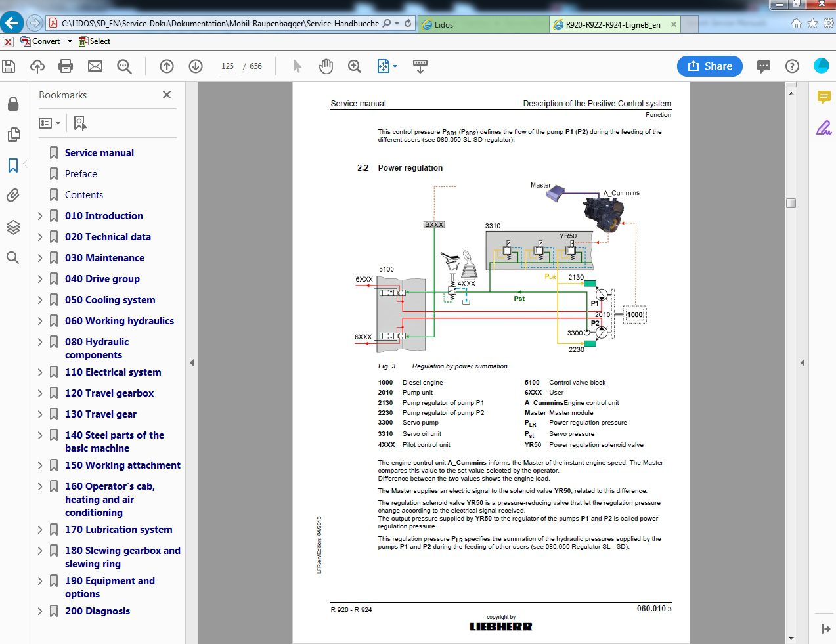Viewport: 836px width, 644px height.
Task: Open bookmark options dropdown menu
Action: click(49, 123)
